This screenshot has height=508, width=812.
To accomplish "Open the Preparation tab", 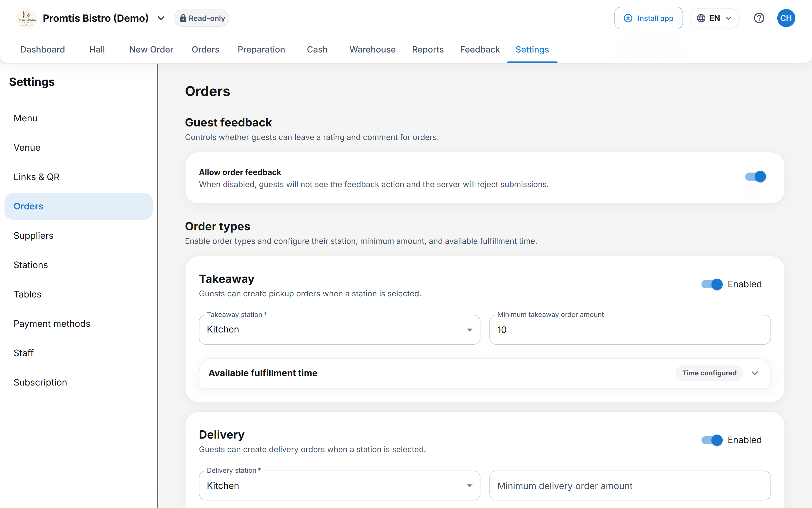I will coord(261,49).
